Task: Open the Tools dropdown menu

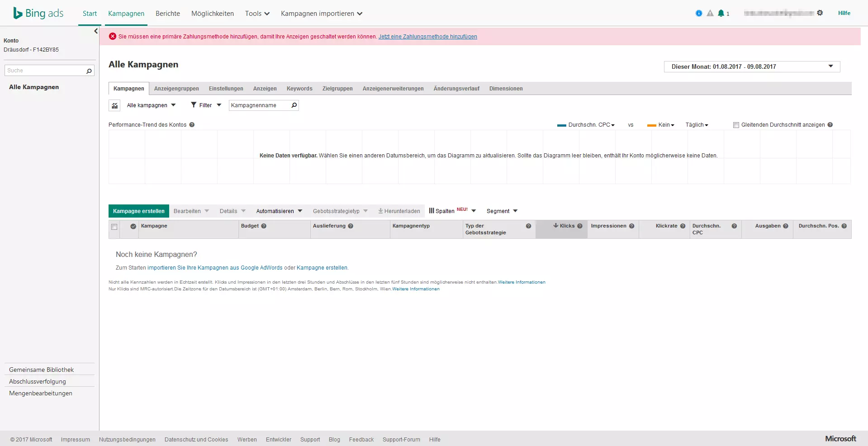Action: (x=257, y=14)
